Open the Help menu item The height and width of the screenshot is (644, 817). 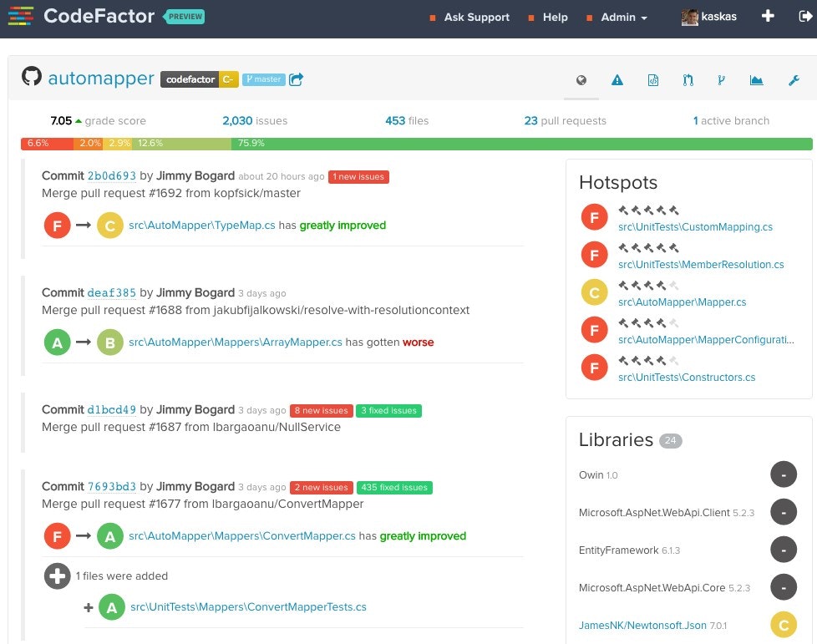556,17
